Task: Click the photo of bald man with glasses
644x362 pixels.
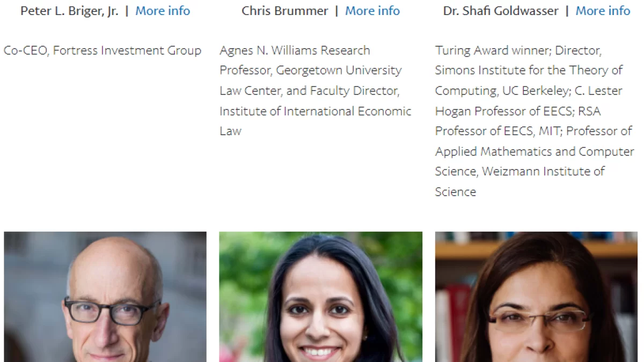Action: coord(105,297)
